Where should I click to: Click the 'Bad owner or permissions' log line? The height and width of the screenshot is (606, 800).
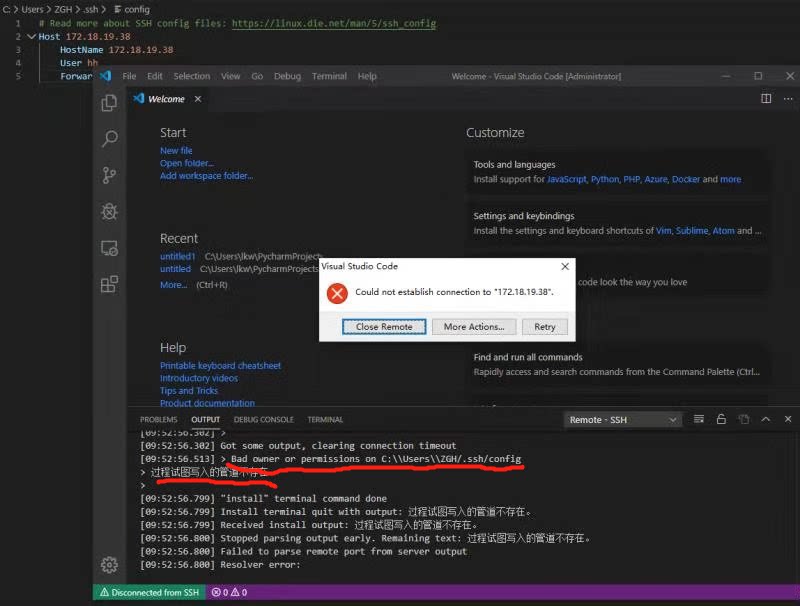[x=331, y=459]
